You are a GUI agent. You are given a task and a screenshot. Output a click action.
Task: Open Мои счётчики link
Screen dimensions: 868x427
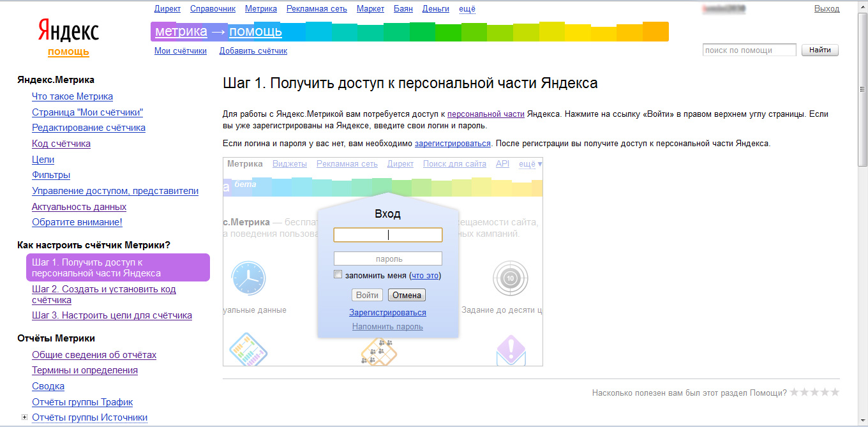181,51
